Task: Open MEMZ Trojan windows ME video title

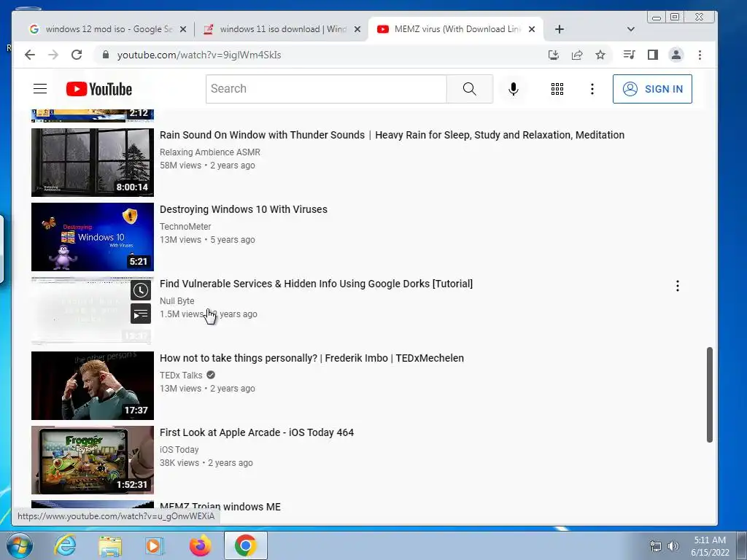Action: tap(220, 506)
